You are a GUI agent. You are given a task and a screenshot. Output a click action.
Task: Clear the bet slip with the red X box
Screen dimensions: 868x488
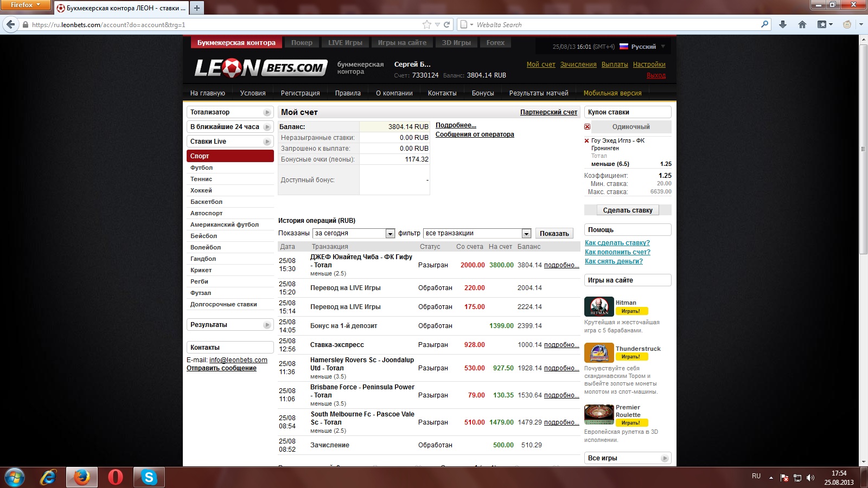[x=587, y=127]
